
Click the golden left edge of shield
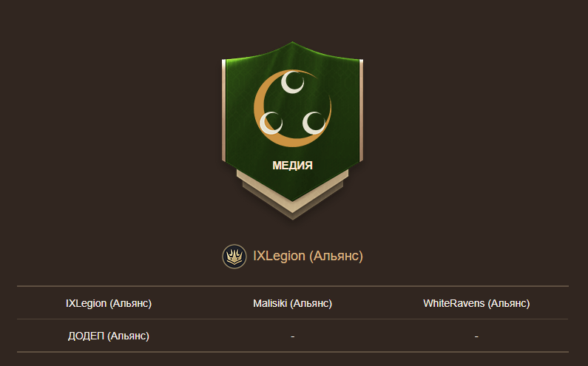pyautogui.click(x=223, y=111)
